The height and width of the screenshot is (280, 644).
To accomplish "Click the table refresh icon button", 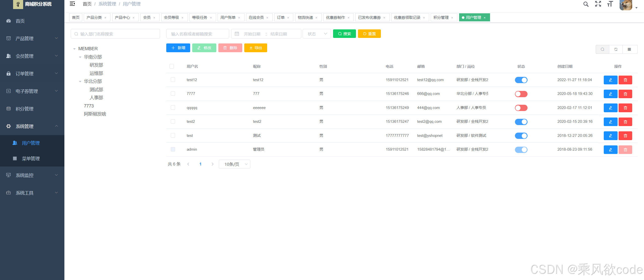I will point(616,49).
